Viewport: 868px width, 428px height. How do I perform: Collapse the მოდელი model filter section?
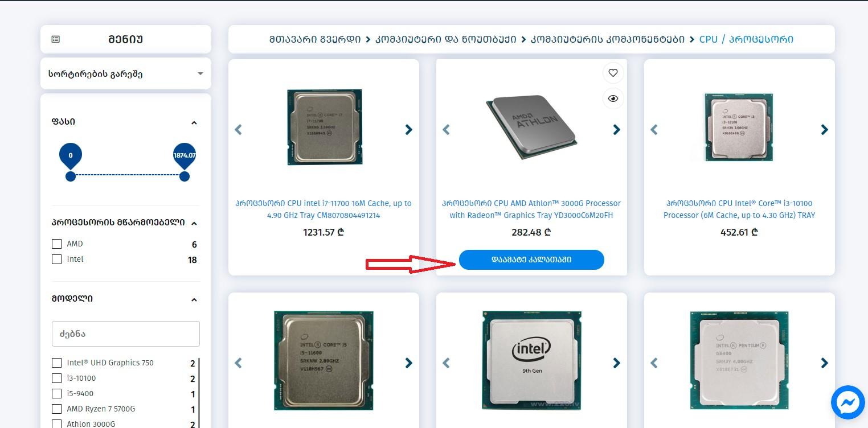tap(194, 299)
